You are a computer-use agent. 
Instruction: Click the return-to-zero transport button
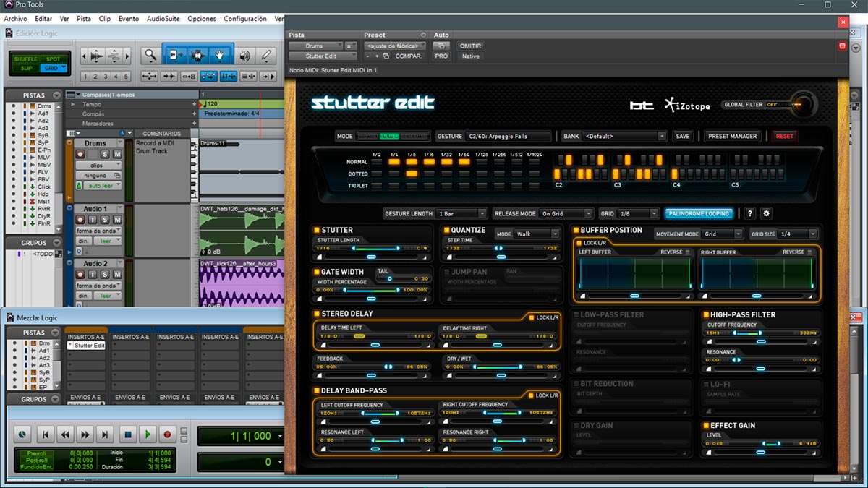(x=45, y=435)
